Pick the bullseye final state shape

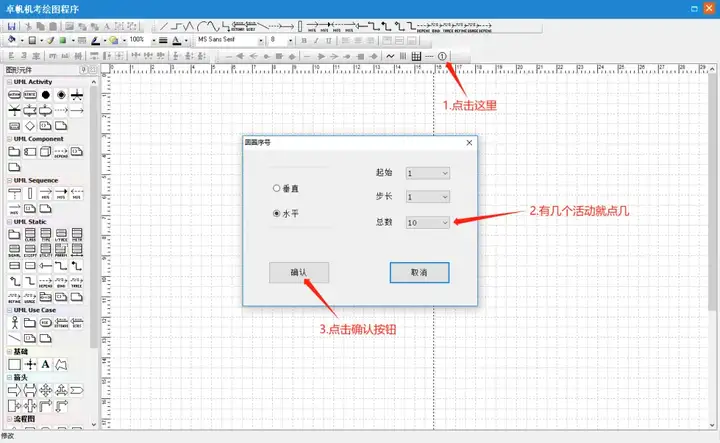coord(61,95)
